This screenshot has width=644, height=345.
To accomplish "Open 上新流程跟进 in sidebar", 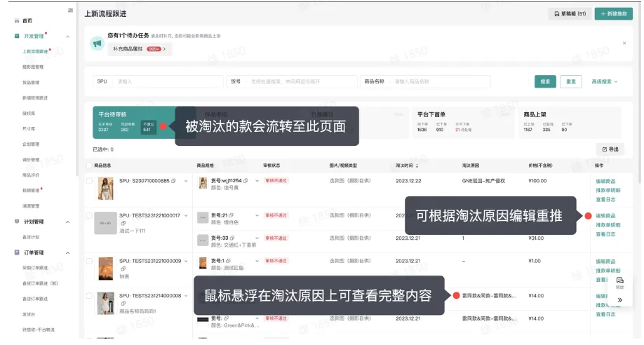I will [x=35, y=51].
